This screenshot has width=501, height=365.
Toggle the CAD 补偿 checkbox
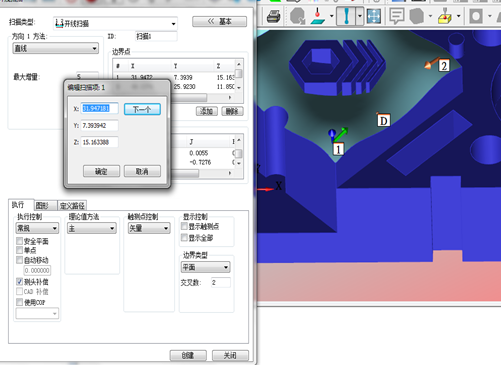coord(19,291)
